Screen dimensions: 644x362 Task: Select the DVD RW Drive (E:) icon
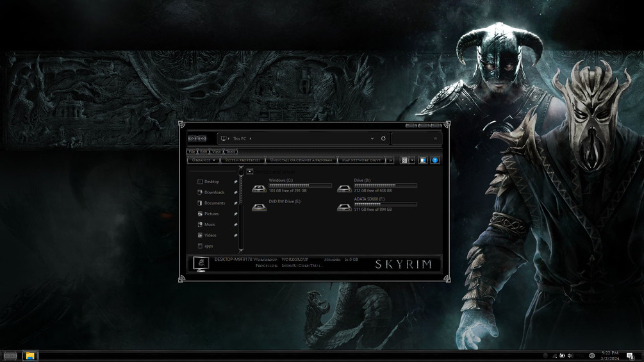[x=259, y=207]
